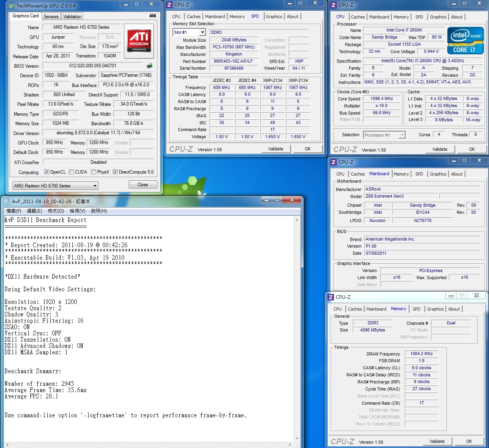The image size is (489, 448).
Task: Open the Graphics tab in the Processor info window
Action: (438, 17)
